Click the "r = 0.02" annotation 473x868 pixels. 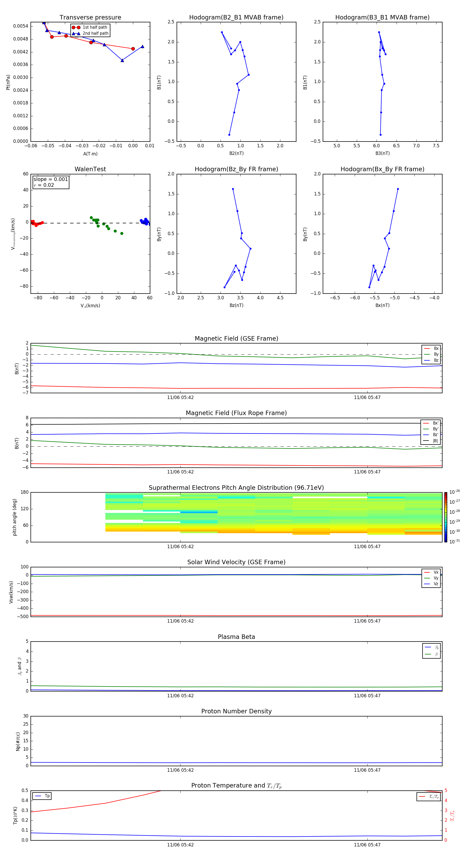click(44, 185)
